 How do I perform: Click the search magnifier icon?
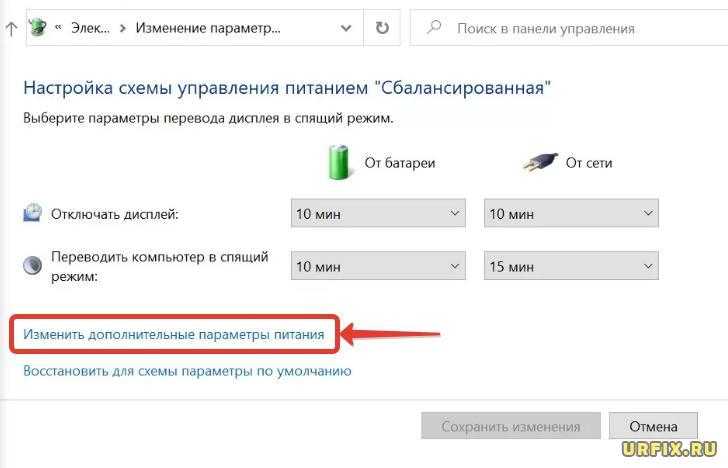pos(434,27)
